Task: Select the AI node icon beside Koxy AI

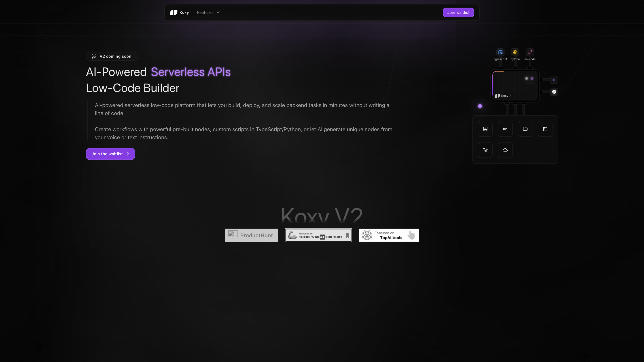Action: (554, 80)
